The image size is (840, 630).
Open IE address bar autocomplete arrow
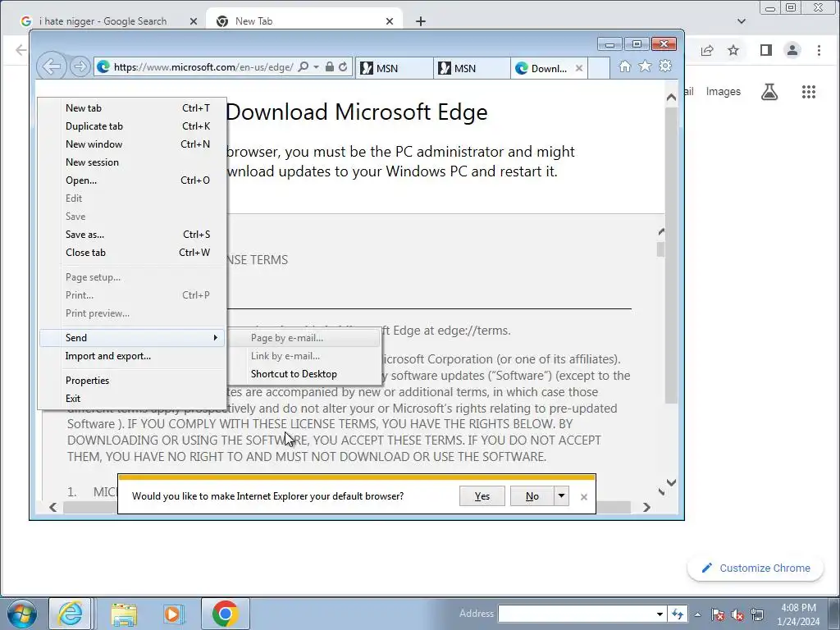[316, 67]
